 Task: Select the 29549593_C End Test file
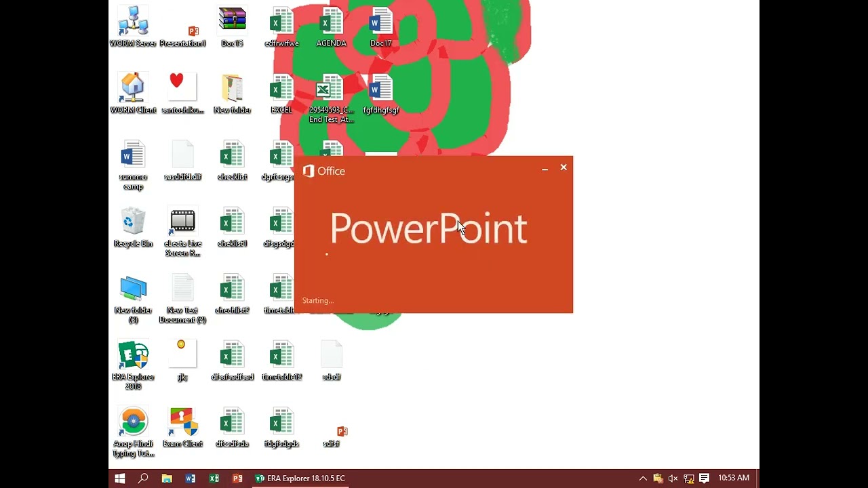pyautogui.click(x=331, y=99)
